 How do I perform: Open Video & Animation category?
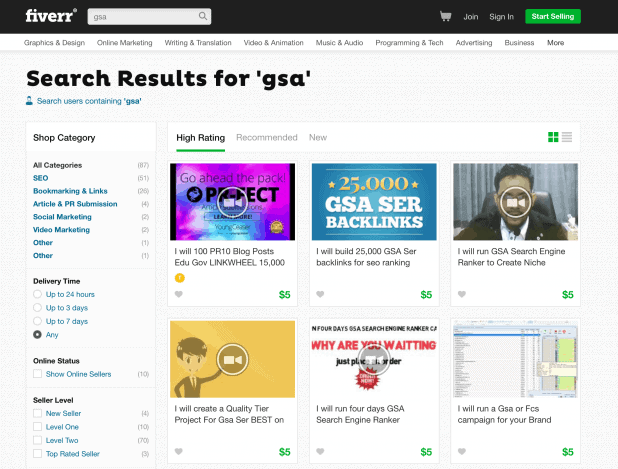pos(274,43)
